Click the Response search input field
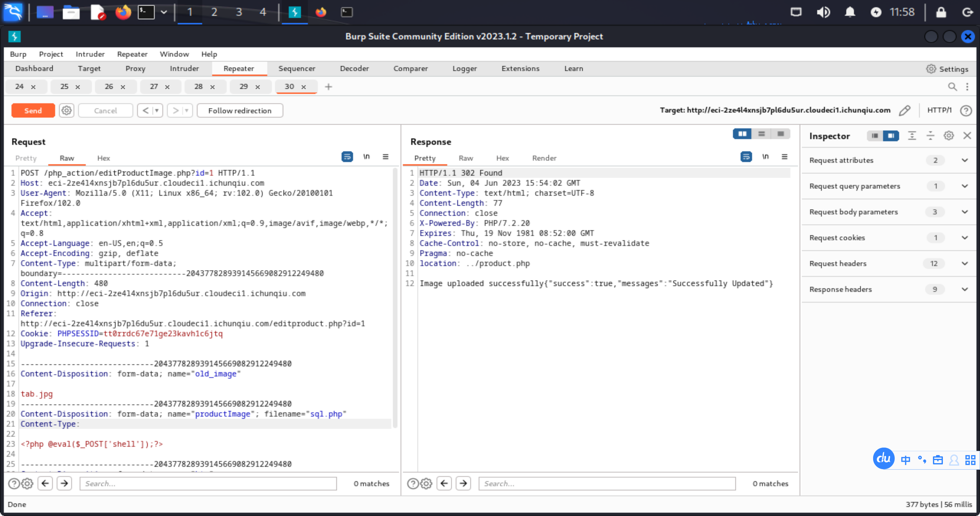980x516 pixels. [607, 483]
